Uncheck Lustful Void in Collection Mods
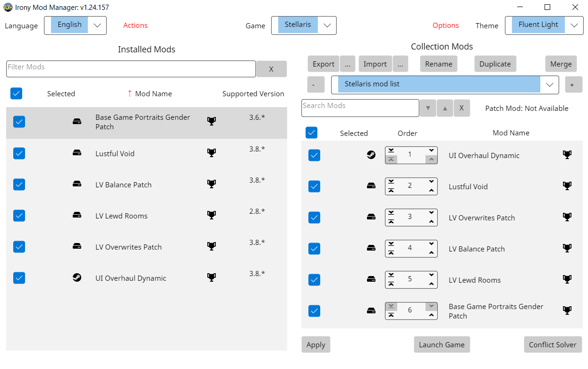Image resolution: width=588 pixels, height=369 pixels. pyautogui.click(x=314, y=186)
